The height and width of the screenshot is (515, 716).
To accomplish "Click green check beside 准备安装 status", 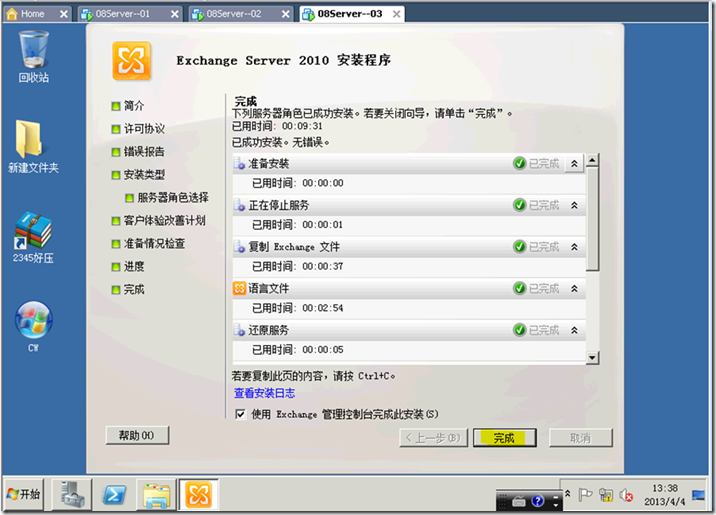I will pyautogui.click(x=520, y=163).
